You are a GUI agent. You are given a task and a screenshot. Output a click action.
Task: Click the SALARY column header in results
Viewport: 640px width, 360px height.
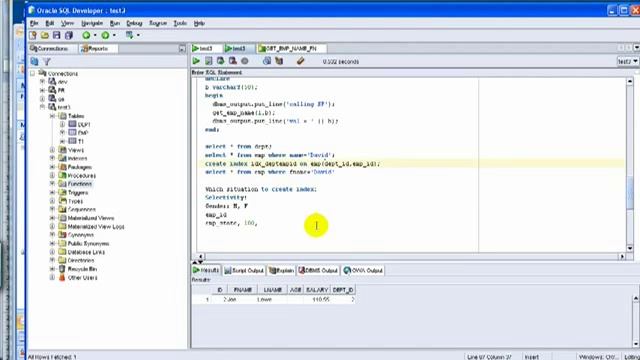click(x=317, y=290)
